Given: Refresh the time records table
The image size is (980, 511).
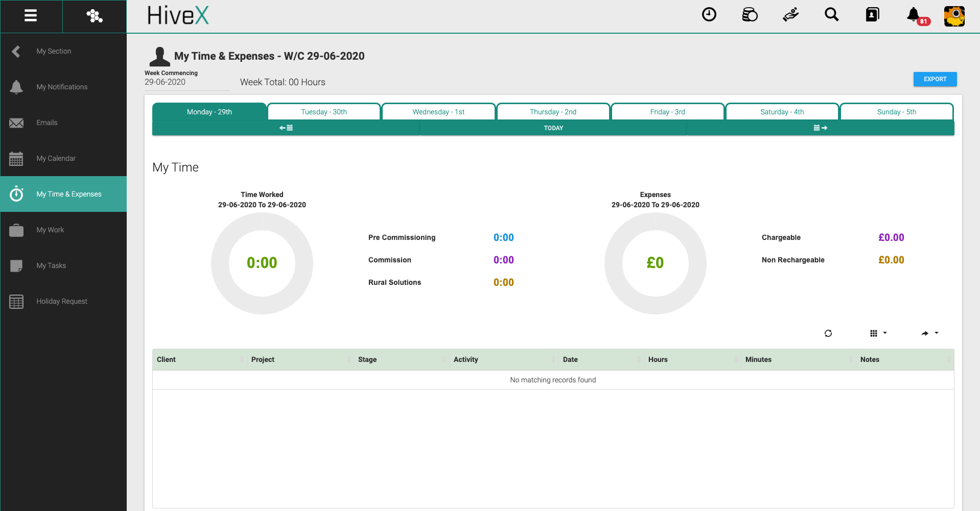Looking at the screenshot, I should click(828, 333).
